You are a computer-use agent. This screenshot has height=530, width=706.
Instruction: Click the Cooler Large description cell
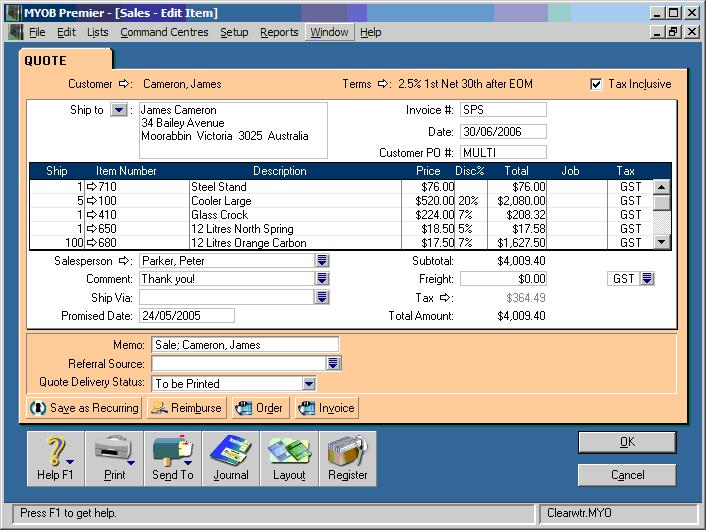pos(295,200)
